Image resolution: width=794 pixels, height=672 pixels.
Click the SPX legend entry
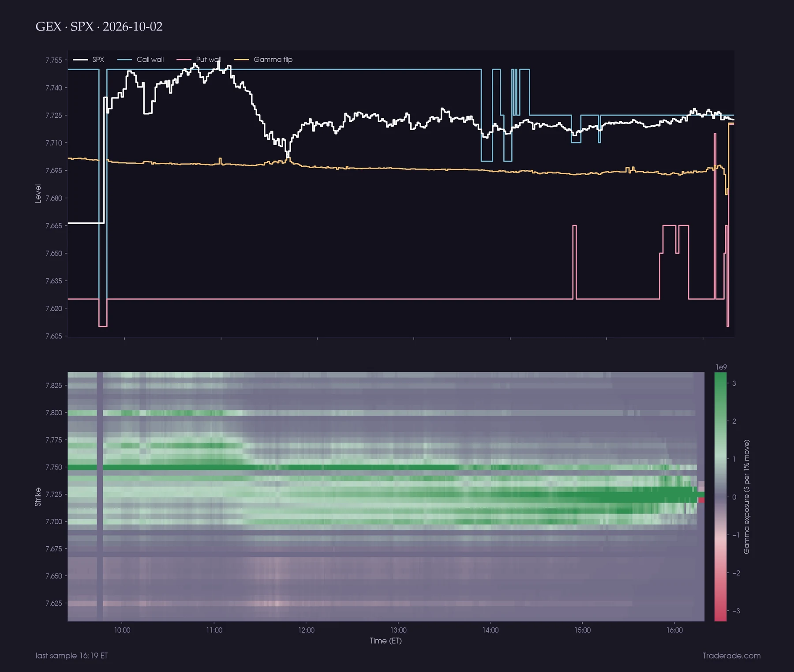click(89, 60)
